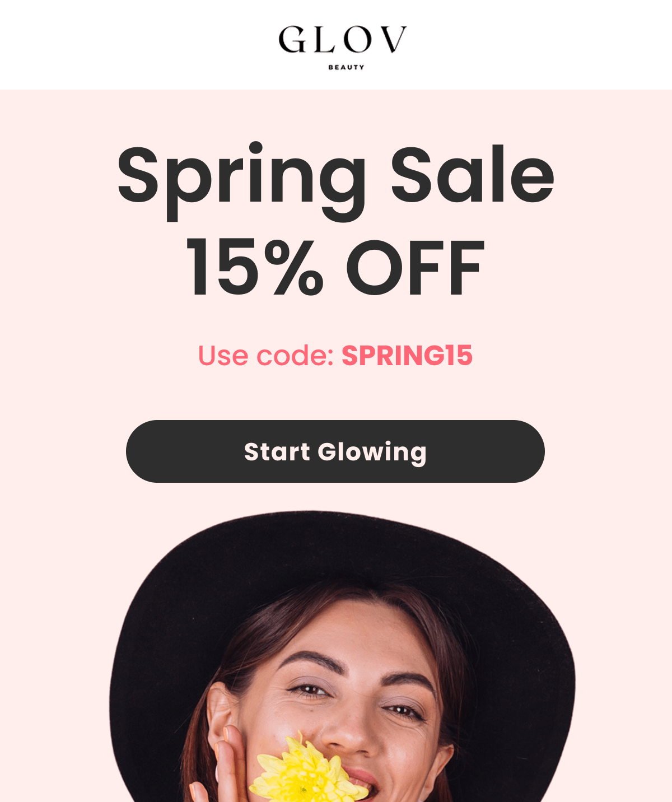
Task: Click the word Sale in the headline
Action: [473, 175]
